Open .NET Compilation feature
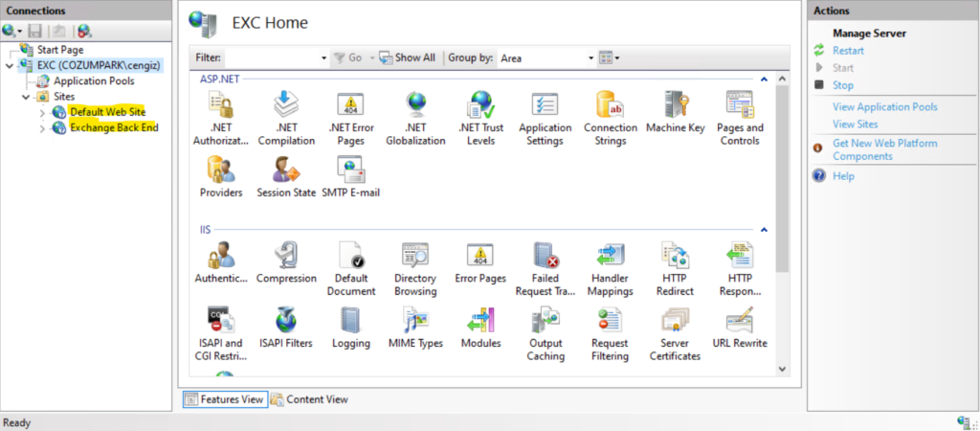The image size is (980, 431). click(286, 118)
